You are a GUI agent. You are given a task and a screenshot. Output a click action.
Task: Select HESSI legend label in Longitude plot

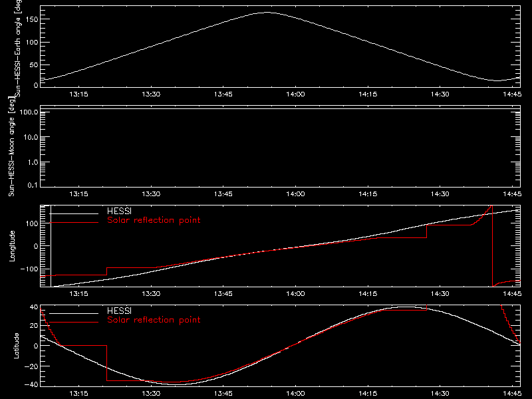tap(119, 211)
